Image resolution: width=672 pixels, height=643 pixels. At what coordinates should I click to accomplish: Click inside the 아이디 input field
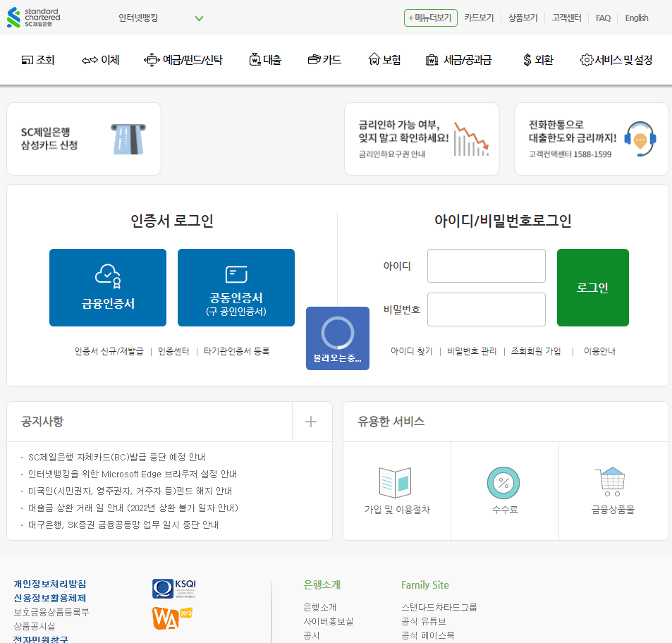(x=486, y=266)
